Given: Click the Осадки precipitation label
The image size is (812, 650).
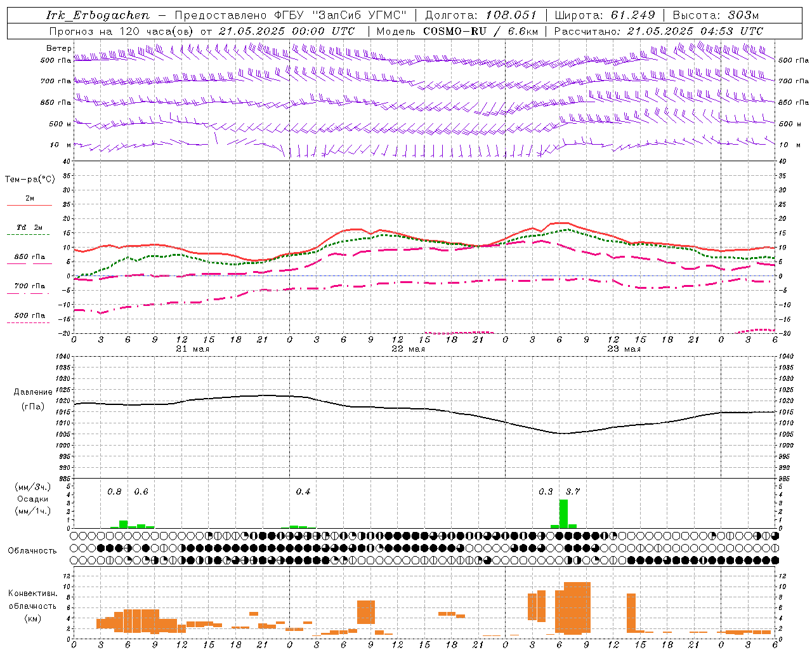Looking at the screenshot, I should 33,499.
